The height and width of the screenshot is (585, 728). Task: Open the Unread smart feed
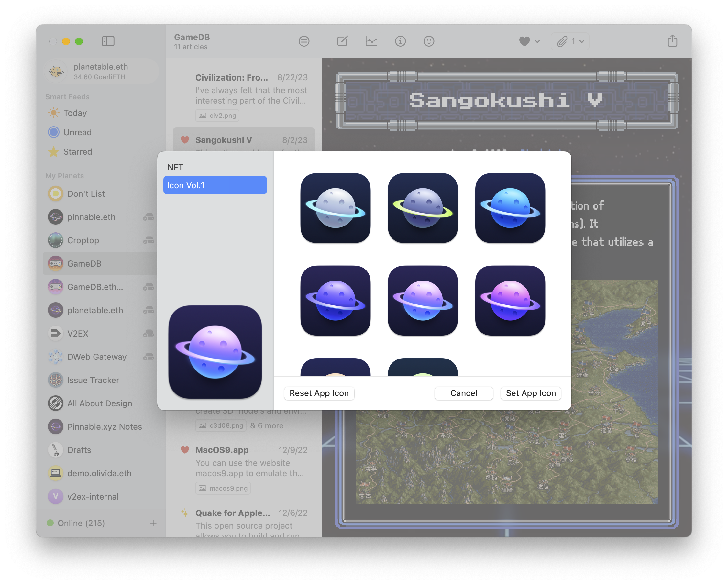(x=77, y=132)
